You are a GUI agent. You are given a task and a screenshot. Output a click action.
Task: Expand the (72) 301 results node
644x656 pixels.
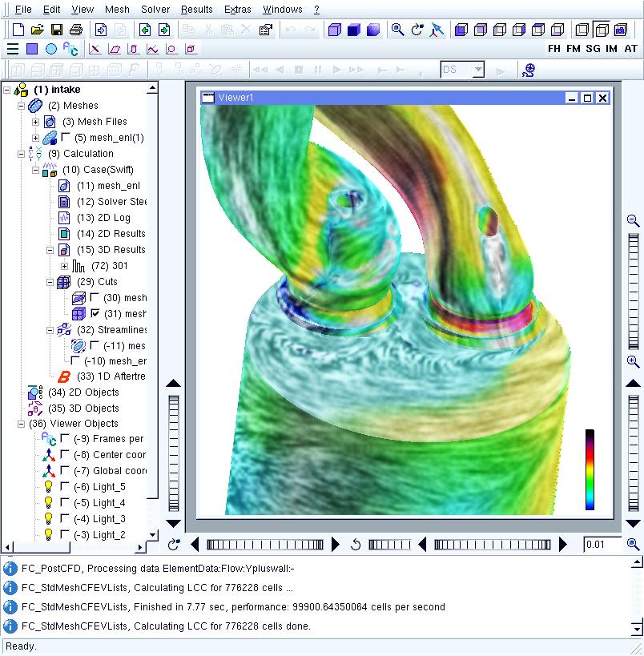point(65,266)
